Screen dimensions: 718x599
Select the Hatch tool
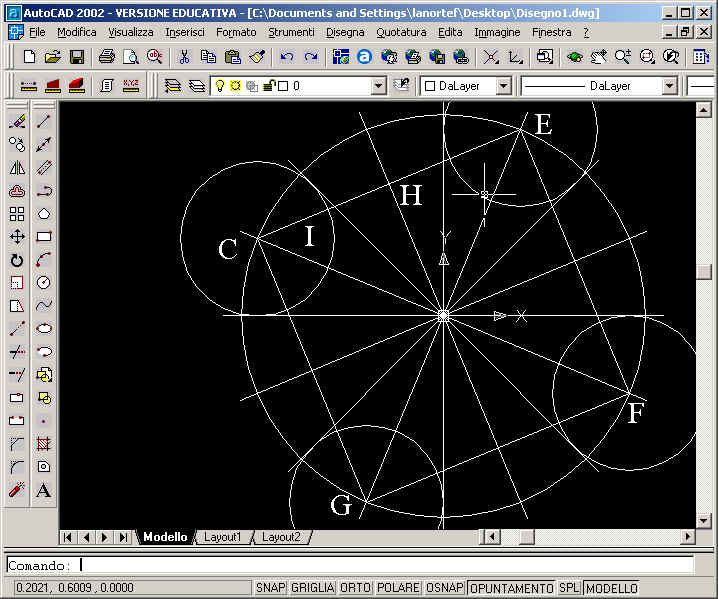point(44,444)
